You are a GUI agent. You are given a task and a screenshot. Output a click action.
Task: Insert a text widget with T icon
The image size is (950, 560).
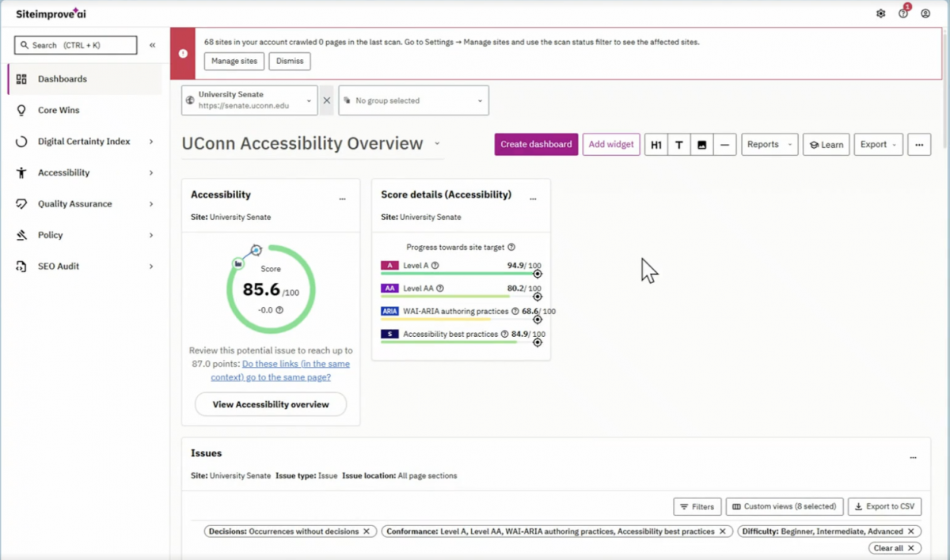pos(678,145)
